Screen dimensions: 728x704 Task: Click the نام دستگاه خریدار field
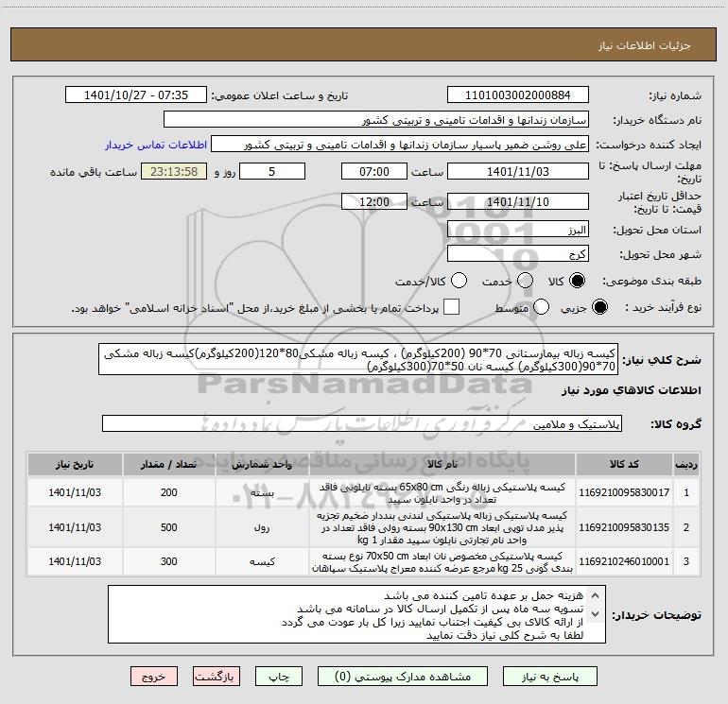tap(376, 120)
